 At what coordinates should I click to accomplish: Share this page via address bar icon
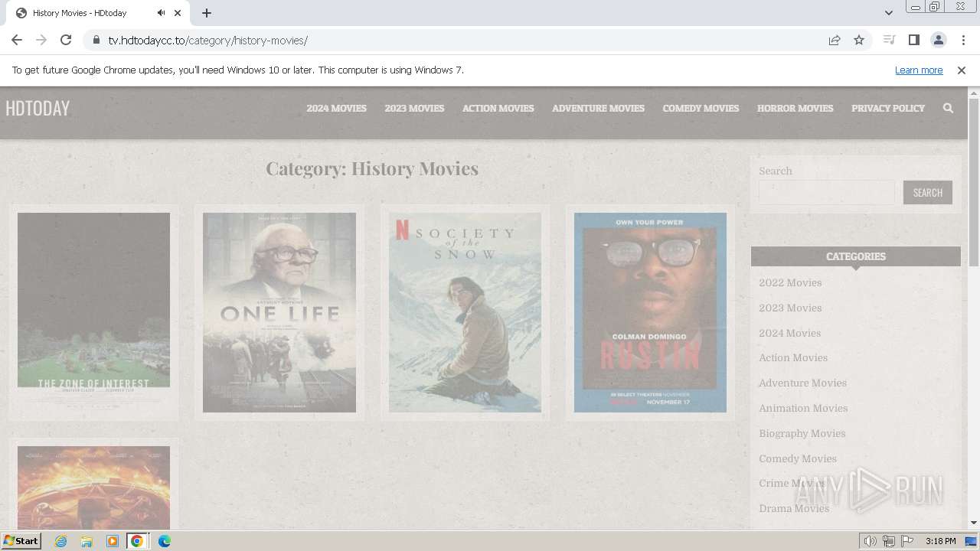tap(835, 40)
